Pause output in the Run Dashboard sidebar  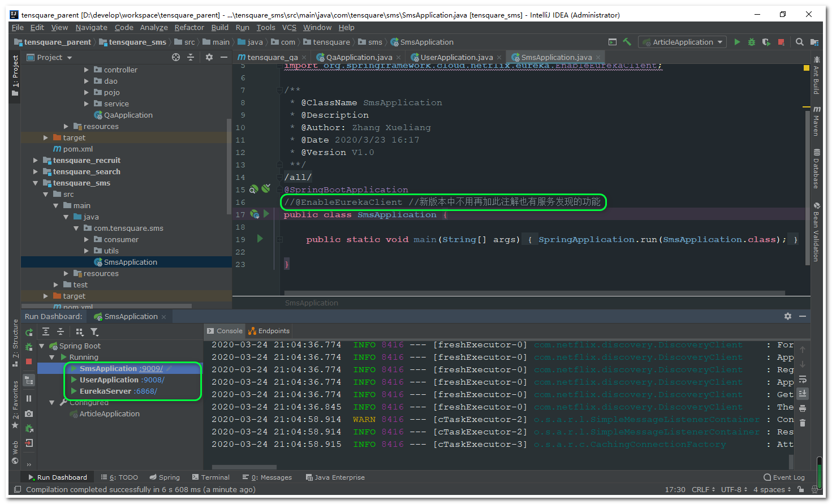click(x=29, y=399)
